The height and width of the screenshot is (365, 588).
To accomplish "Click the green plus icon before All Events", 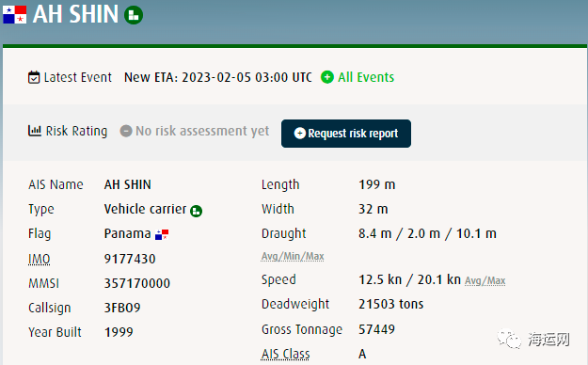I will pyautogui.click(x=327, y=77).
